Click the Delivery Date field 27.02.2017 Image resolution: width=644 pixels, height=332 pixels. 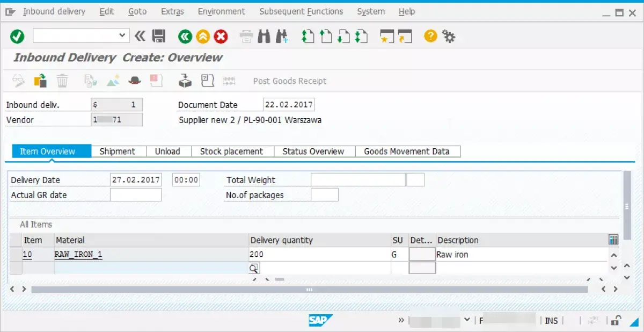pyautogui.click(x=136, y=180)
